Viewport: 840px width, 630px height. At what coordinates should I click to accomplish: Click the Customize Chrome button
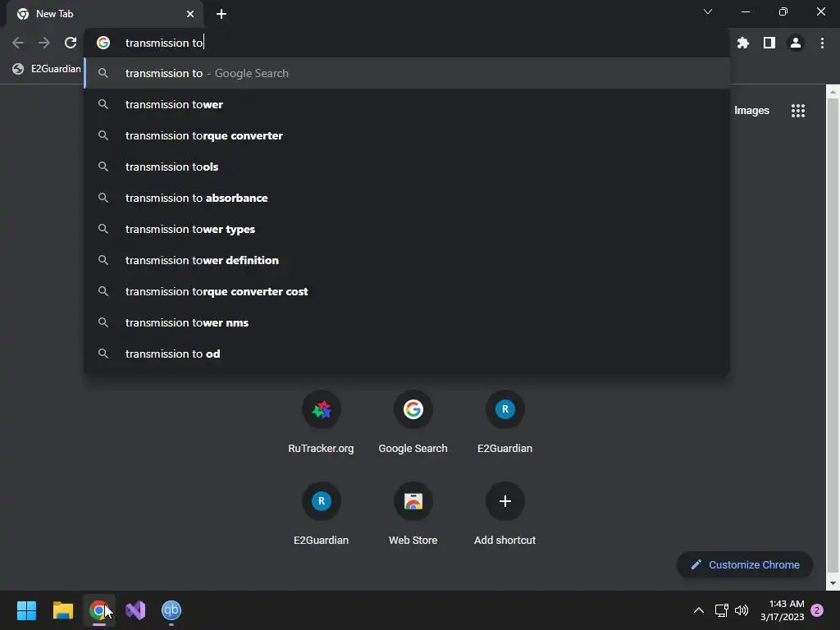pyautogui.click(x=745, y=564)
